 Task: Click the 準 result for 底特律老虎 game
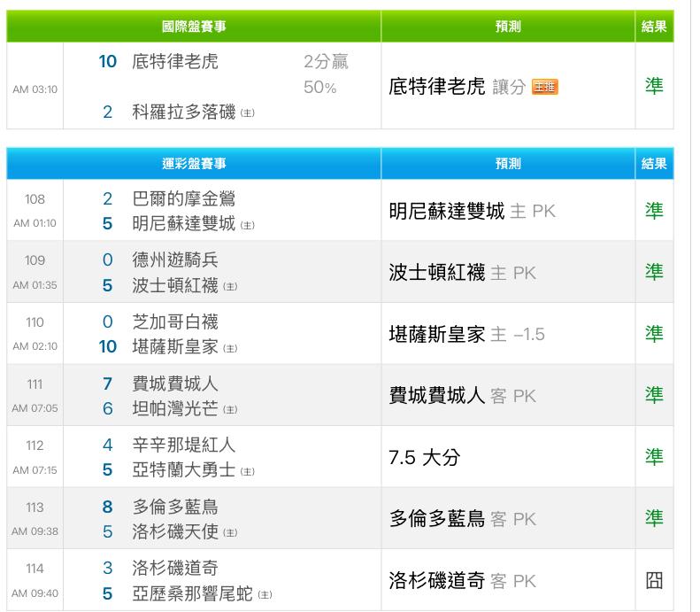(654, 86)
